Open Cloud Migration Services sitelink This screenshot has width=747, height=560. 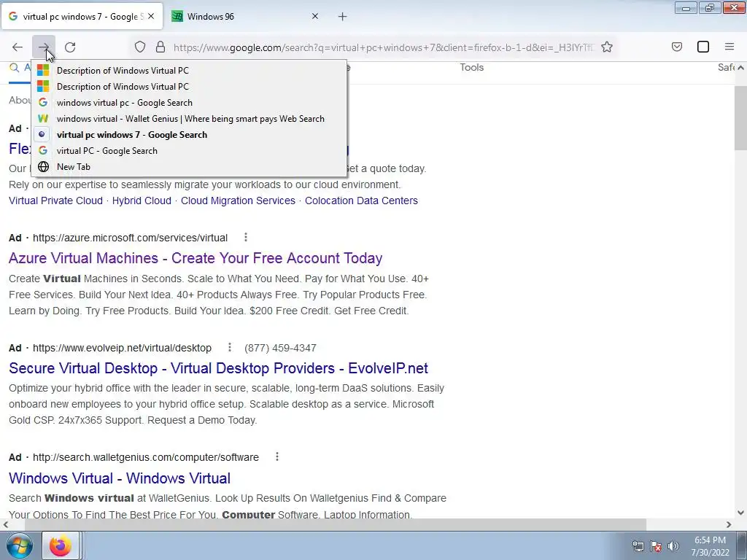click(238, 201)
